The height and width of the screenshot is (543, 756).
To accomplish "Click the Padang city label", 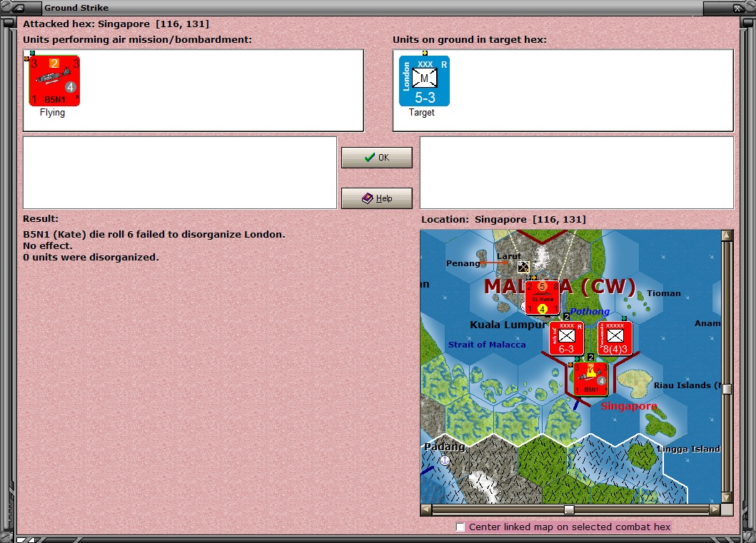I will (x=444, y=446).
